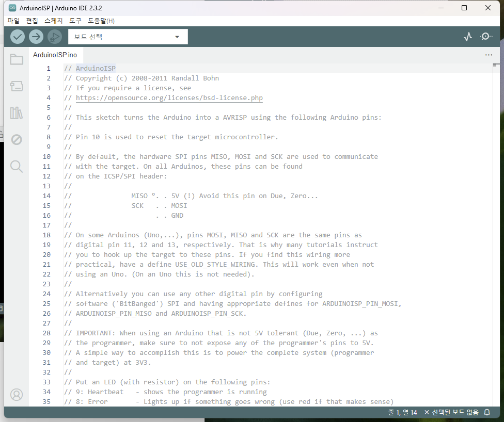Follow the opensource.org bsd-license link
Image resolution: width=504 pixels, height=422 pixels.
tap(169, 98)
